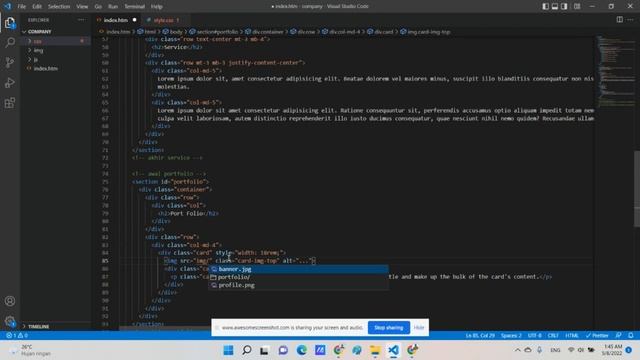Toggle secondary side bar layout icon
This screenshot has width=640, height=360.
click(x=564, y=7)
